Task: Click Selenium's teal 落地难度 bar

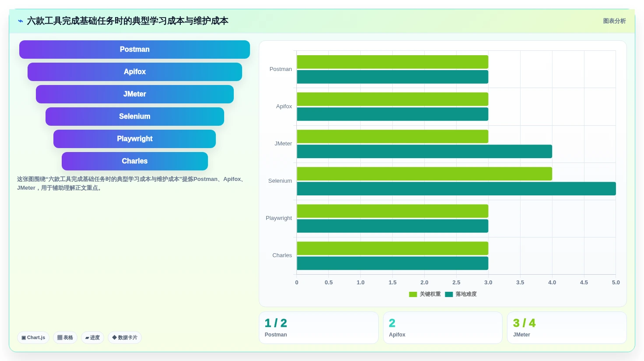Action: [456, 189]
